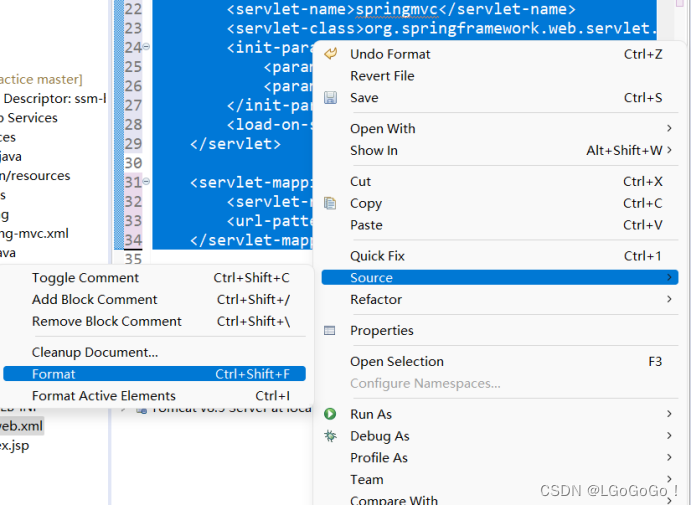Click the Properties table icon
Image resolution: width=692 pixels, height=506 pixels.
pos(330,330)
